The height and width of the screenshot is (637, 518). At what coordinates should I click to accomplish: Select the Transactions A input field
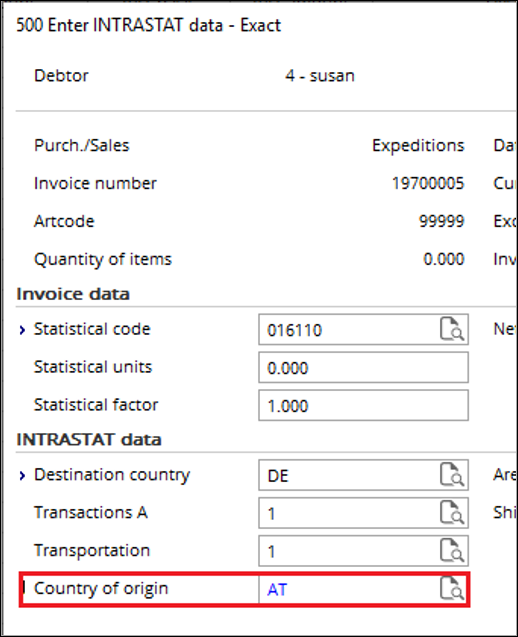tap(363, 513)
